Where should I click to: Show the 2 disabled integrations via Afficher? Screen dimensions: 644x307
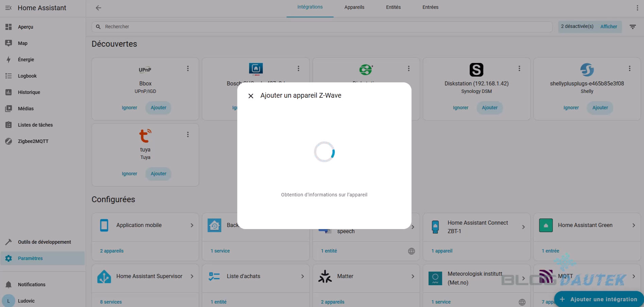608,27
